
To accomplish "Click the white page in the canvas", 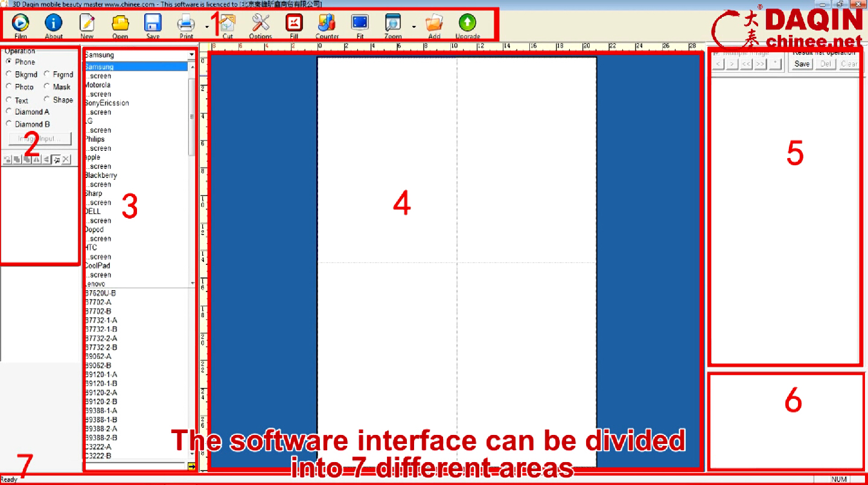I will click(x=457, y=262).
